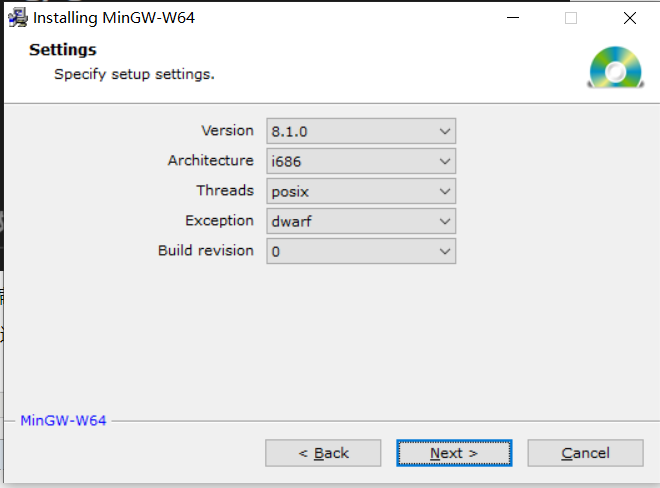Click the Version field label

(227, 131)
